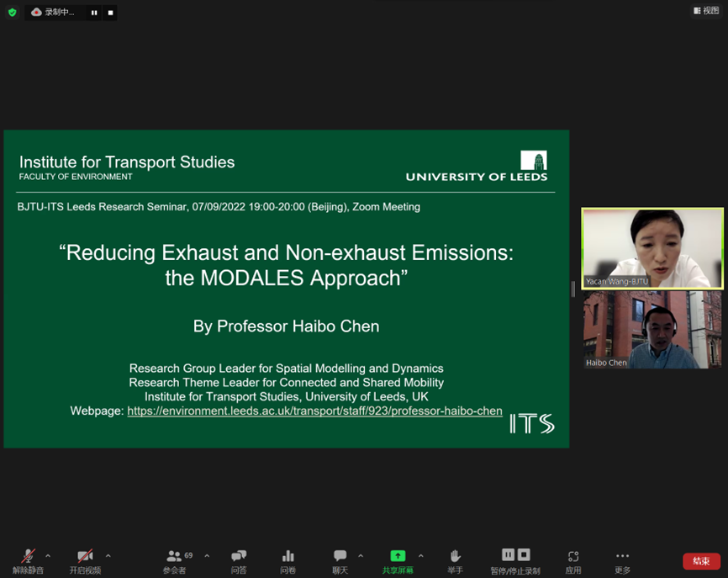Click "Research Theme Leader for Connected and Shared Mobility"
The height and width of the screenshot is (578, 728).
[x=287, y=383]
